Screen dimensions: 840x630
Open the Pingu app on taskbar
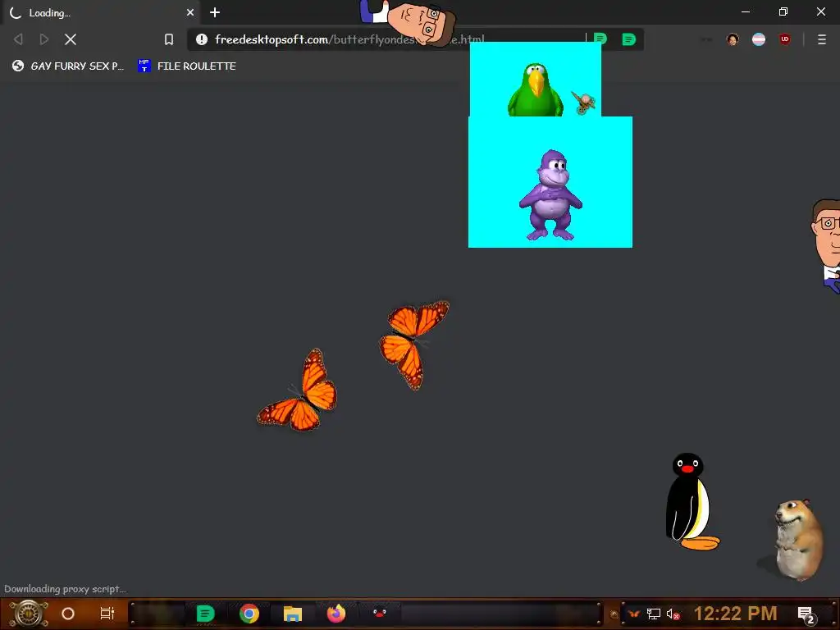(380, 612)
